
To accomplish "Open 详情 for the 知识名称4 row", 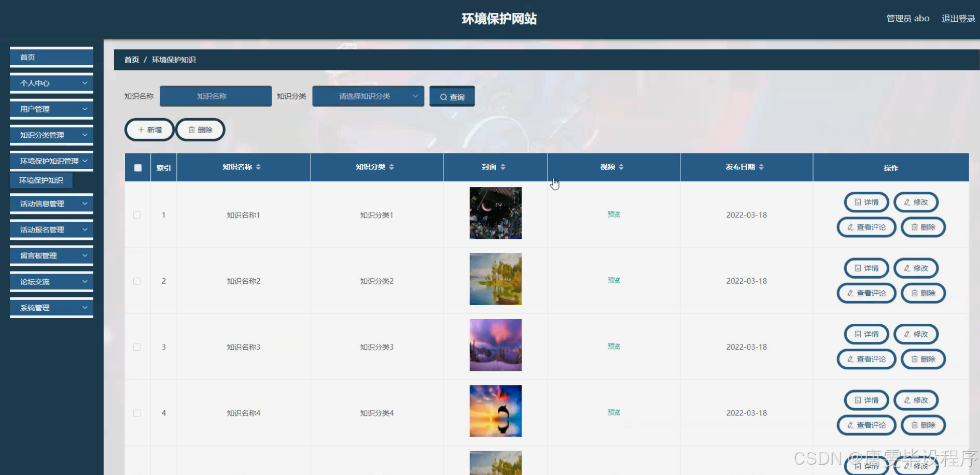I will [x=866, y=400].
